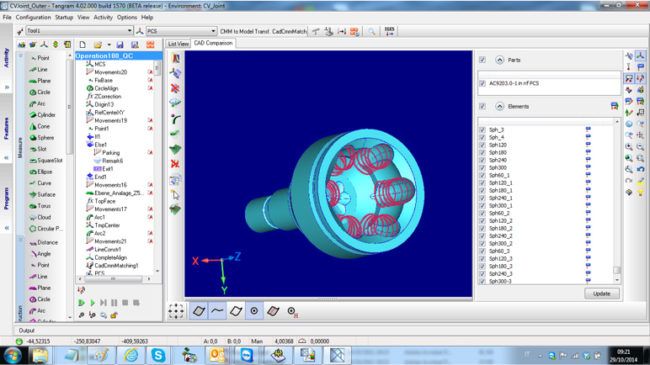The height and width of the screenshot is (365, 650).
Task: Click the Skype icon in the taskbar
Action: point(158,355)
